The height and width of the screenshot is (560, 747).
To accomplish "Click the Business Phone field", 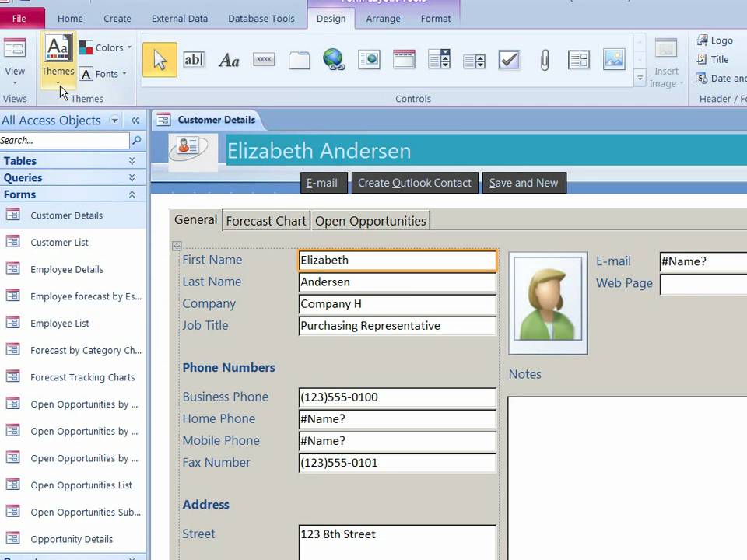I will coord(398,397).
